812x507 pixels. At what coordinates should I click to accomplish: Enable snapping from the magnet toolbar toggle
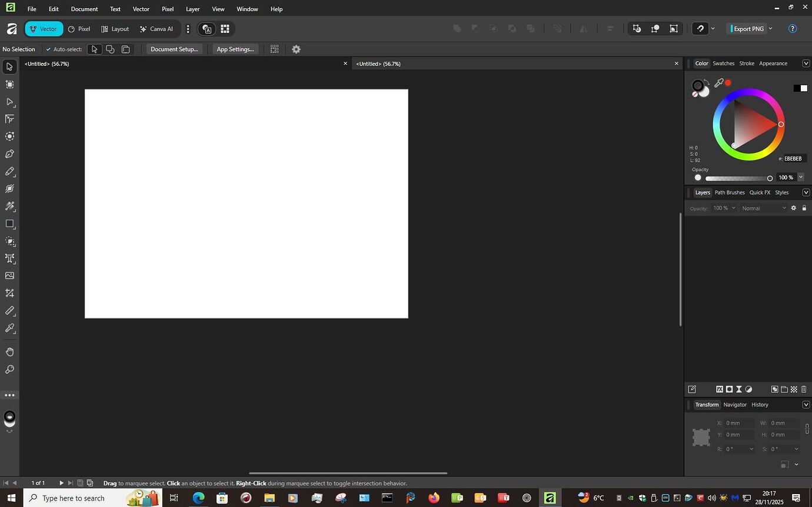[x=700, y=28]
